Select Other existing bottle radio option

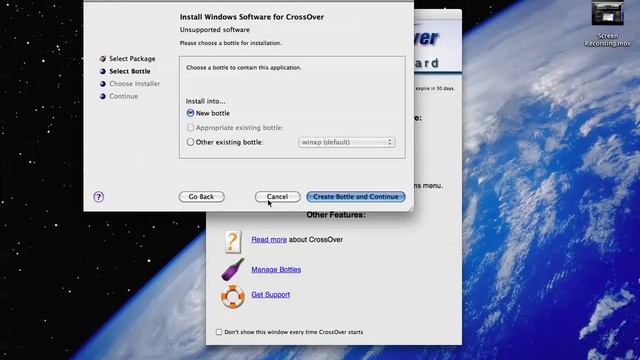tap(190, 142)
